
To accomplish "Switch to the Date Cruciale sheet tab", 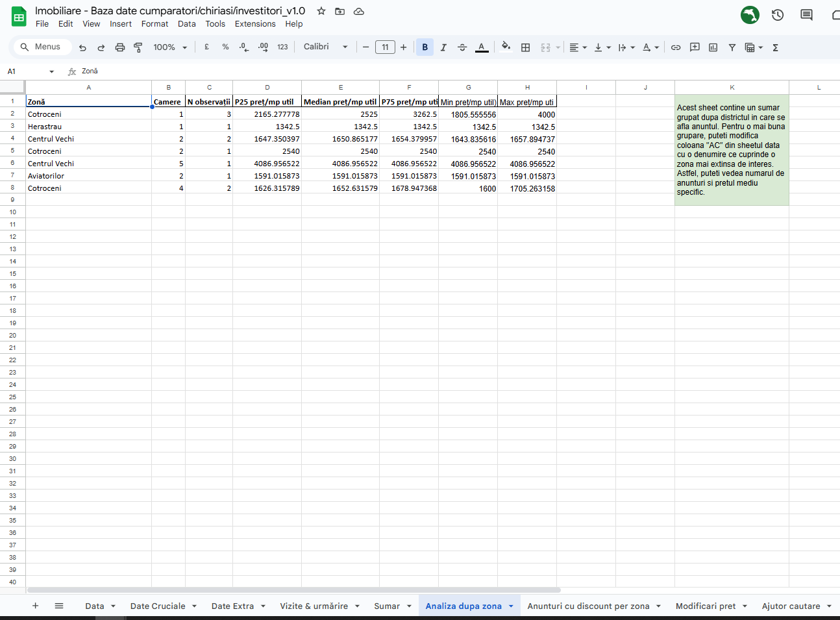I will 158,606.
